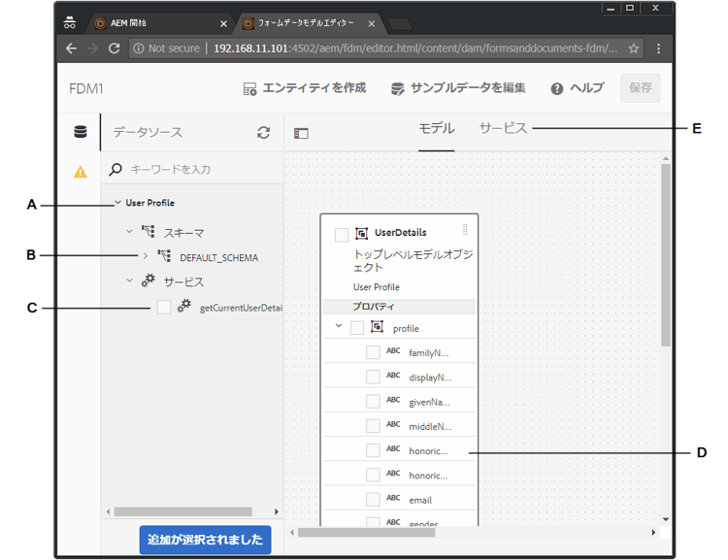Open the warning triangle validation panel
The height and width of the screenshot is (560, 728).
(x=81, y=172)
